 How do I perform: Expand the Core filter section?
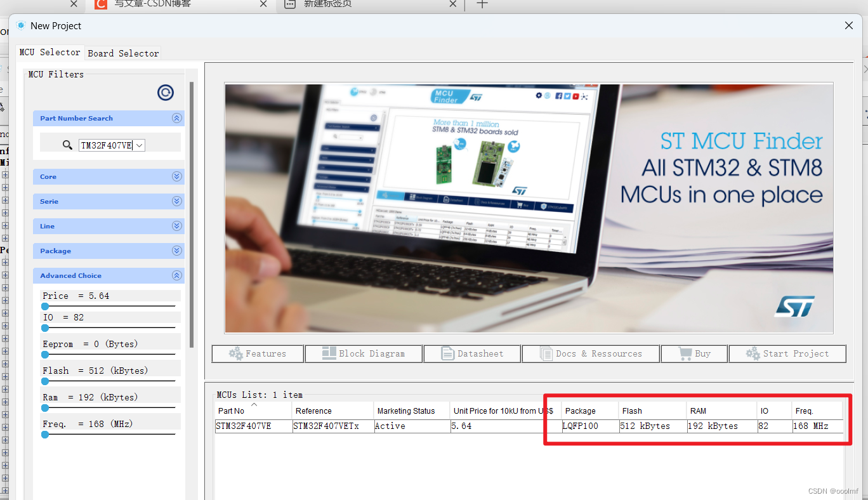(177, 176)
